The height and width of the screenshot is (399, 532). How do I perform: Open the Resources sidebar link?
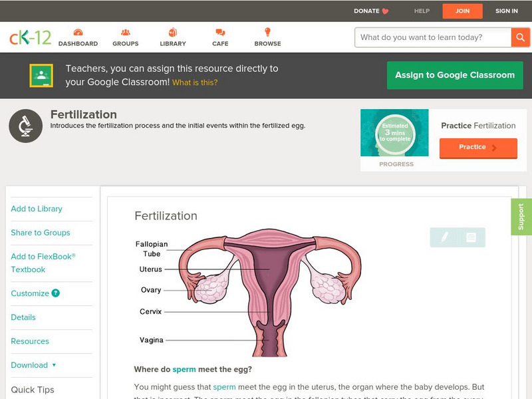[x=30, y=341]
